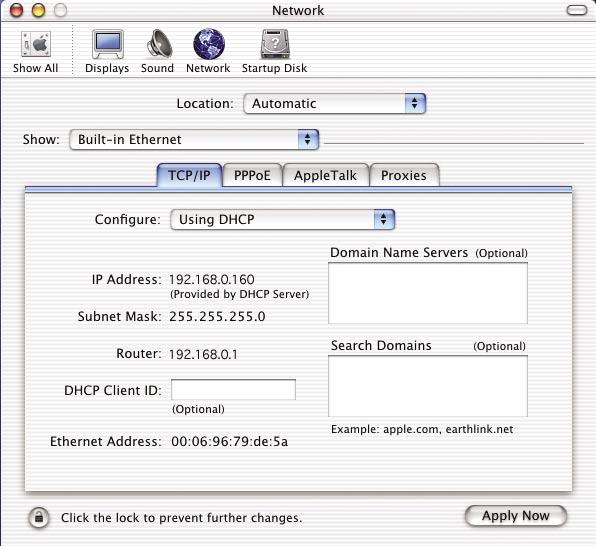Click the Ethernet address 00:06:96:79:de:5a
The image size is (596, 546).
[x=230, y=441]
